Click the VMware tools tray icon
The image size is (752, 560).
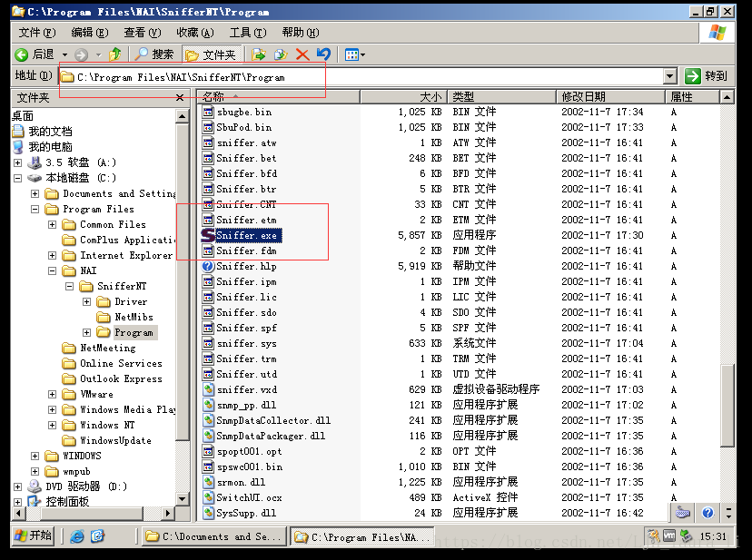pyautogui.click(x=669, y=535)
